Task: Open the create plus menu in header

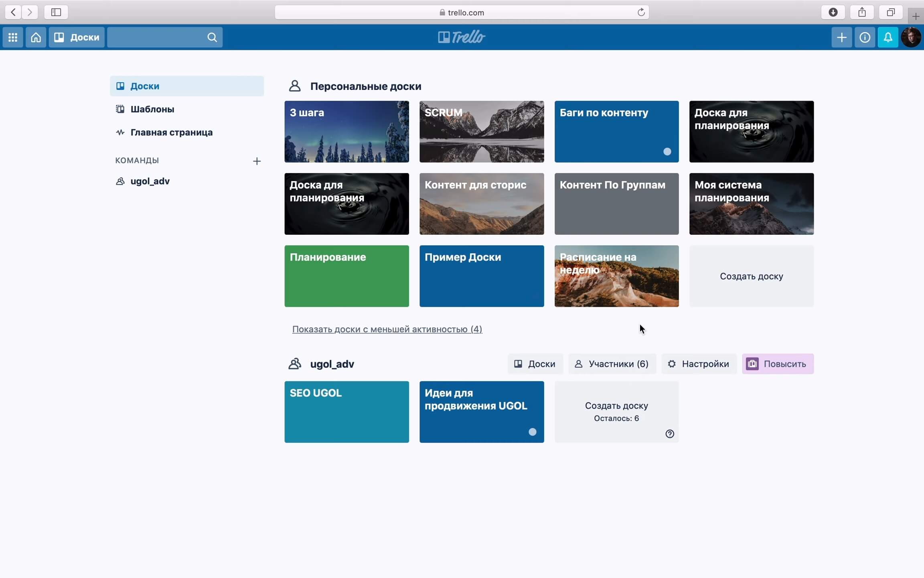Action: pyautogui.click(x=841, y=37)
